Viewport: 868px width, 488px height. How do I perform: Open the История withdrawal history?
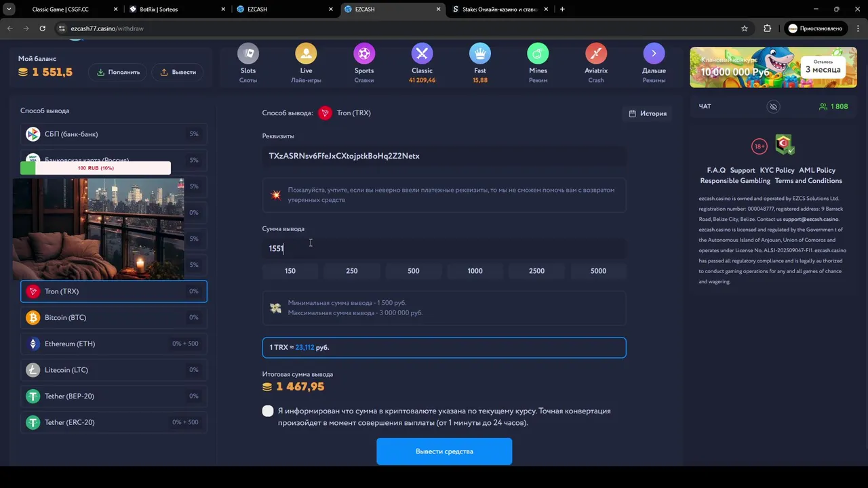pyautogui.click(x=648, y=113)
